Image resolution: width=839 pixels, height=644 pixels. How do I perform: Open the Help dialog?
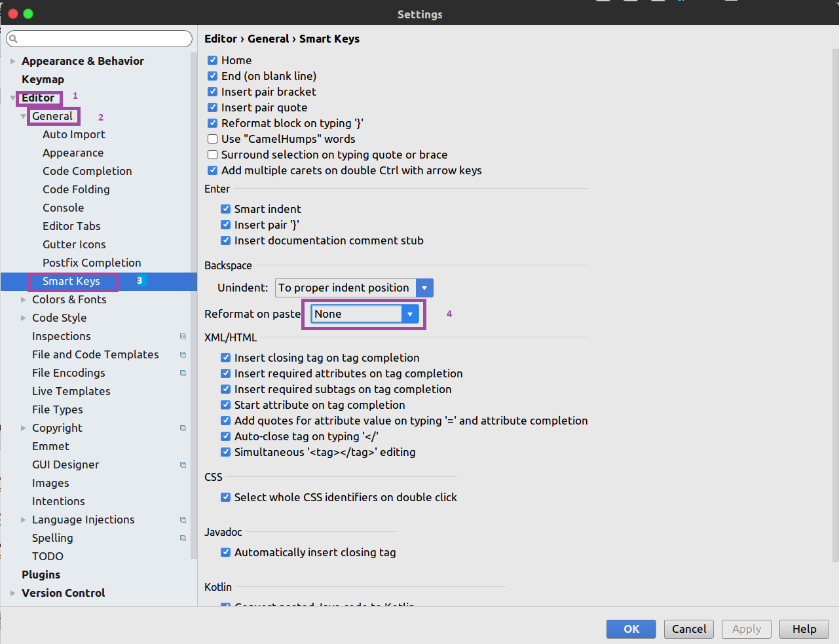click(x=804, y=629)
